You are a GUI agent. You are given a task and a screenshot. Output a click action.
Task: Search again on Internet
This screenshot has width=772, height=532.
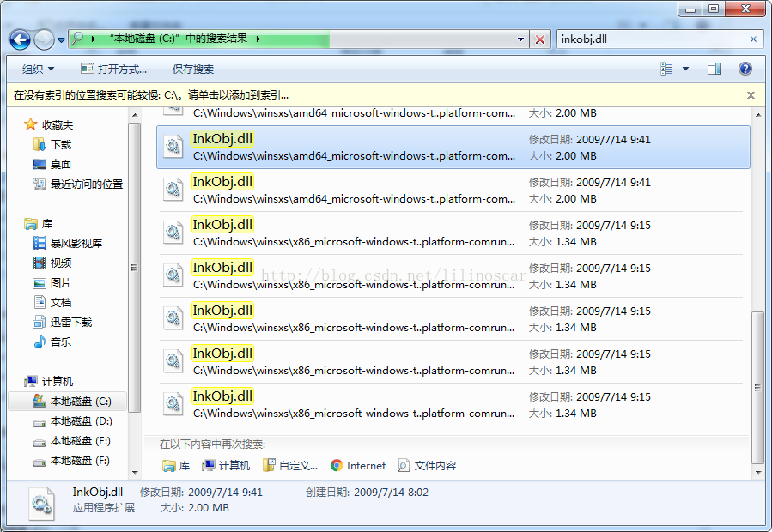358,466
